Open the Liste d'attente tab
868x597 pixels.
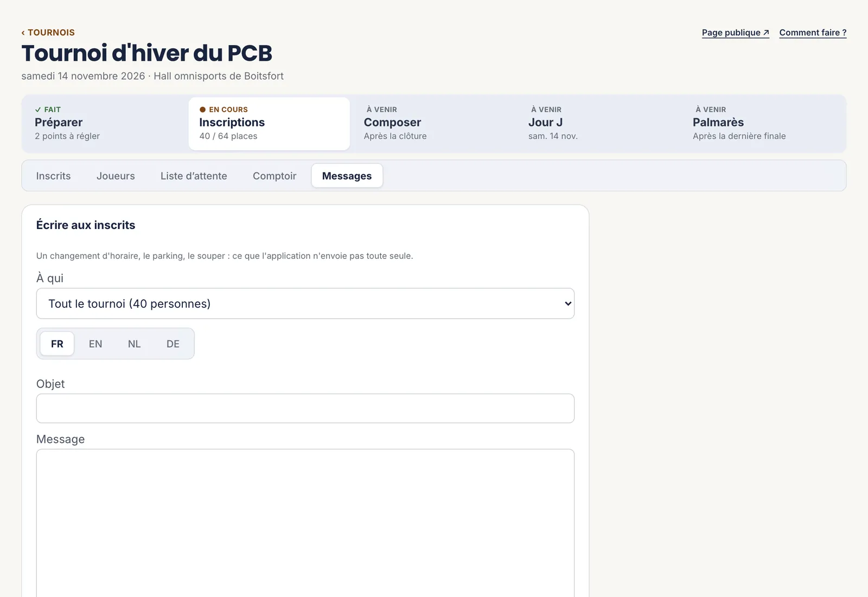(194, 176)
